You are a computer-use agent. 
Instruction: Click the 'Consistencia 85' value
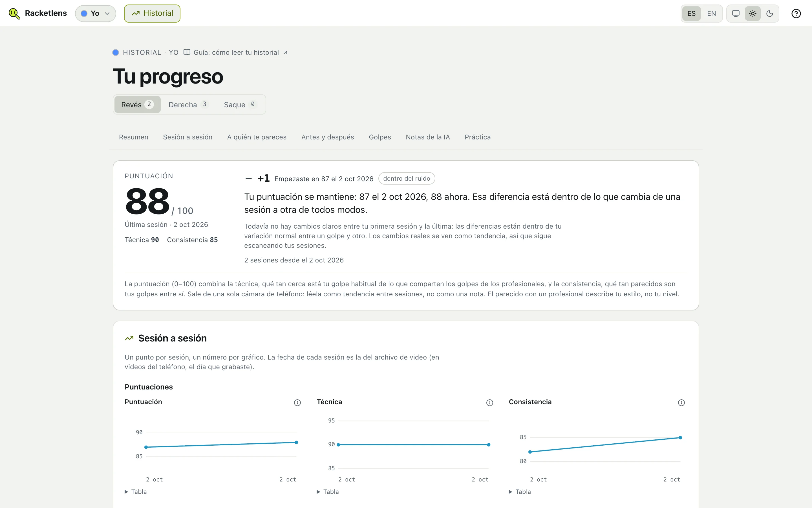(192, 240)
